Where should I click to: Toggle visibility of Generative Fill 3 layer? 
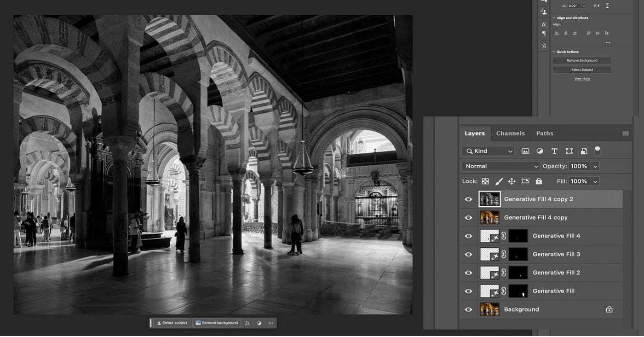coord(468,255)
